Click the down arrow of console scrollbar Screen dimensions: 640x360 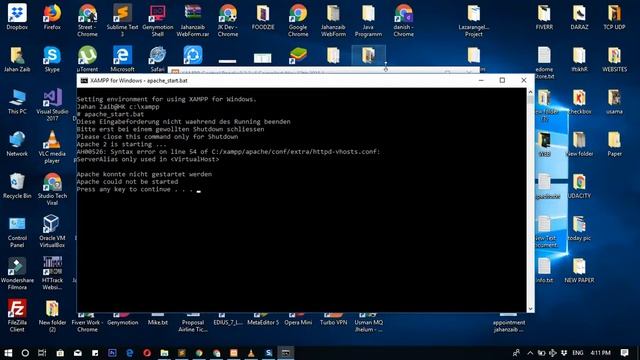(x=530, y=309)
